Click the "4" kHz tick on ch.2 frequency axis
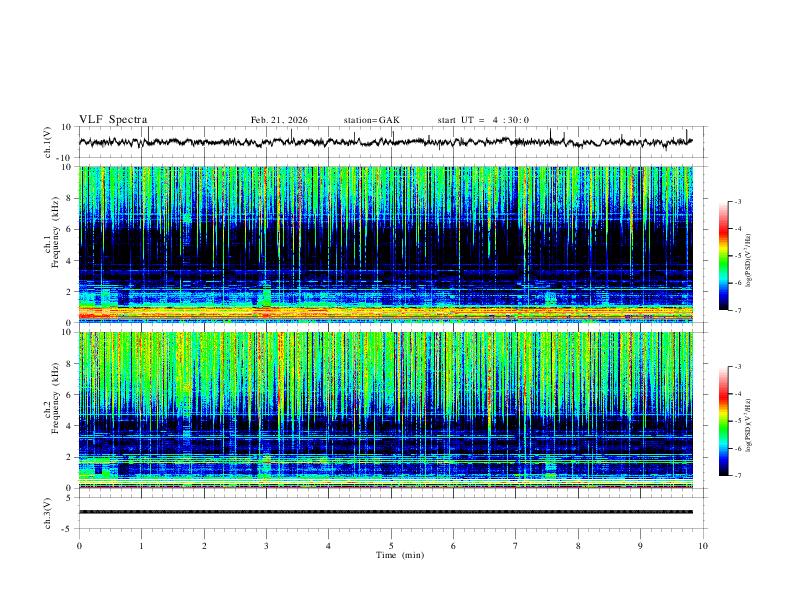Viewport: 792px width, 612px height. pyautogui.click(x=70, y=426)
